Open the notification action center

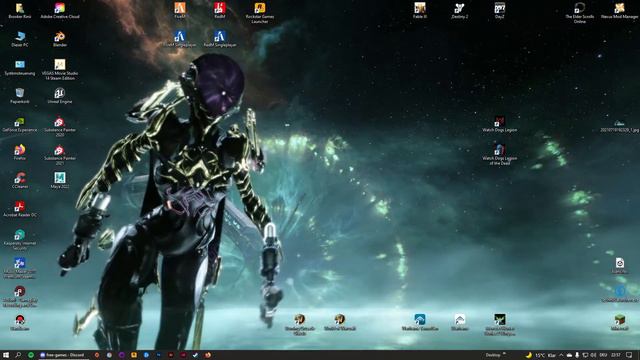coord(629,355)
